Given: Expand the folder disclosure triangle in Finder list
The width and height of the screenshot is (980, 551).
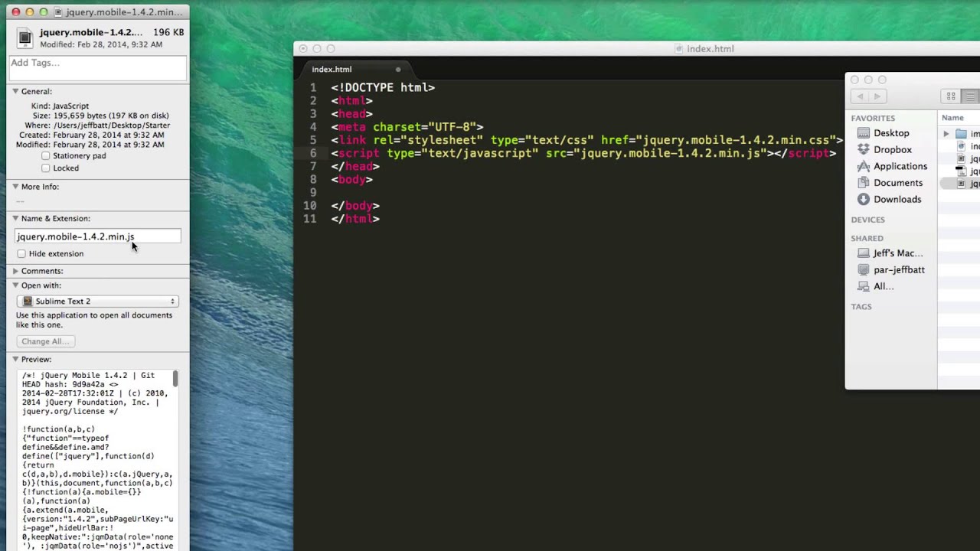Looking at the screenshot, I should coord(946,134).
